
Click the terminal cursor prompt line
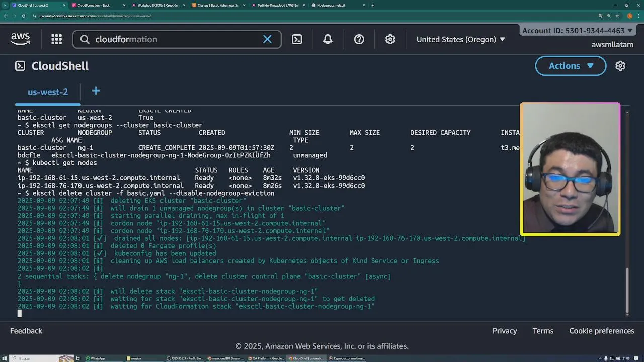tap(20, 314)
